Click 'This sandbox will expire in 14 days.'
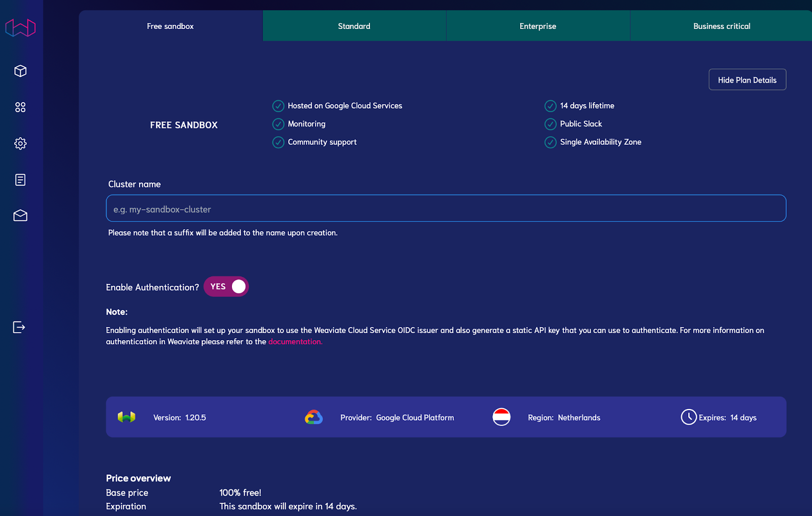This screenshot has width=812, height=516. 288,506
